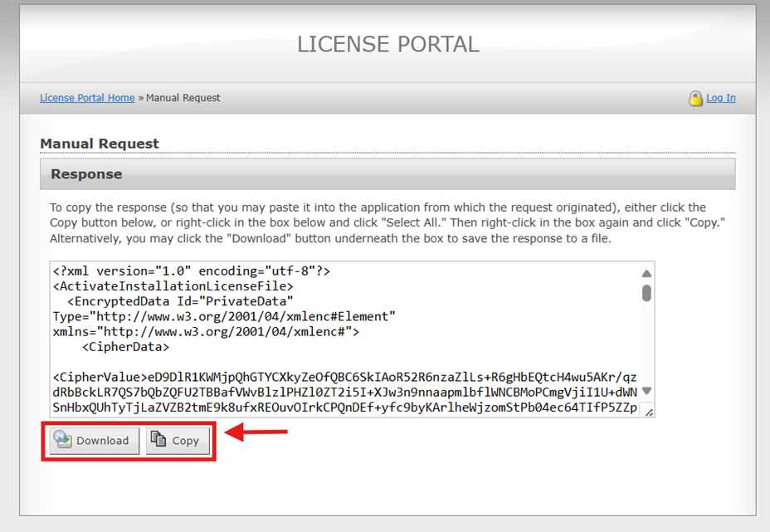Click the ActivateInstallationLicenseFile tag line
The image size is (770, 532).
coord(173,286)
